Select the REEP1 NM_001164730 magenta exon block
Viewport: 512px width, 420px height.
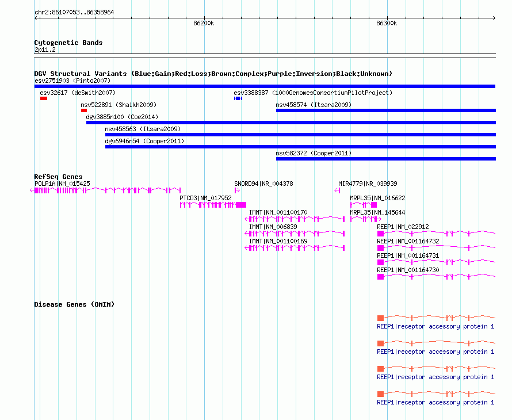coord(380,277)
